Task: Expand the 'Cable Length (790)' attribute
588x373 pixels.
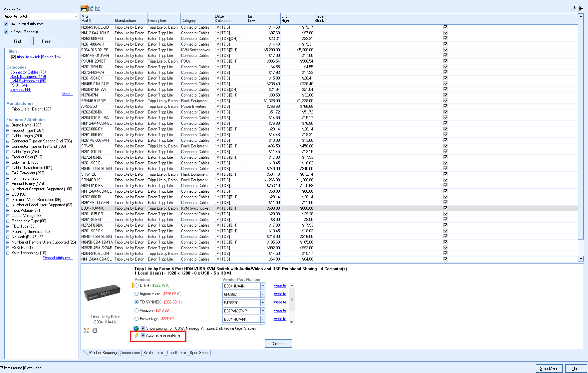Action: (8, 136)
